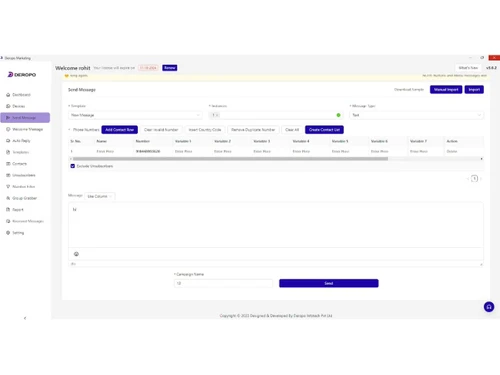Open Dashboard via its sidebar icon

pos(8,95)
